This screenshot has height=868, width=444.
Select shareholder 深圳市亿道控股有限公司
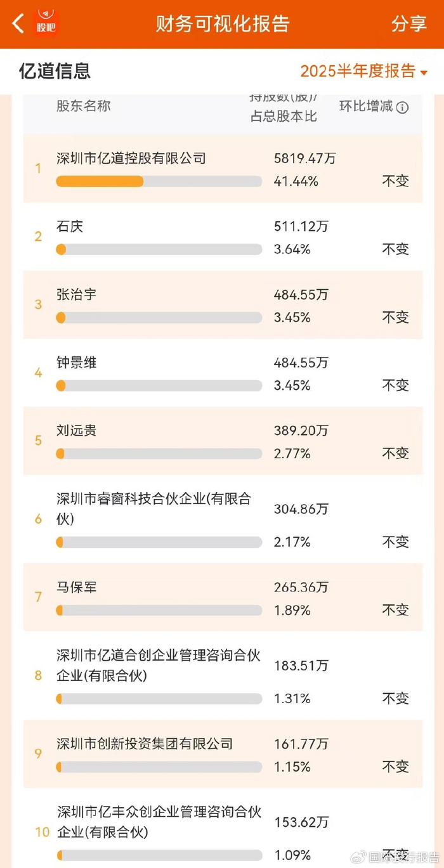click(131, 159)
